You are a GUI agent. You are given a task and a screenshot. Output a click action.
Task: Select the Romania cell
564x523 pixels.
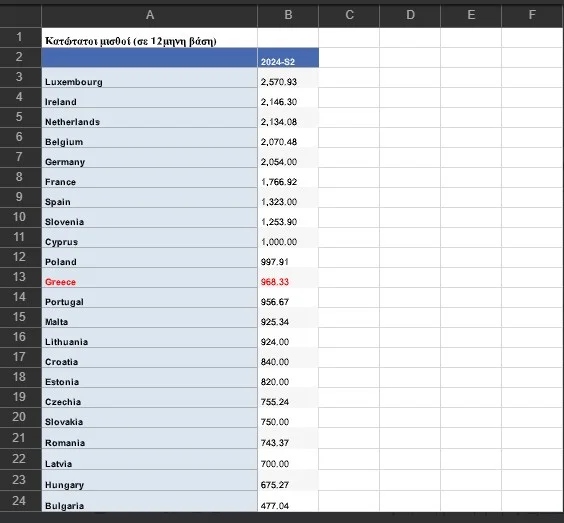(x=150, y=438)
